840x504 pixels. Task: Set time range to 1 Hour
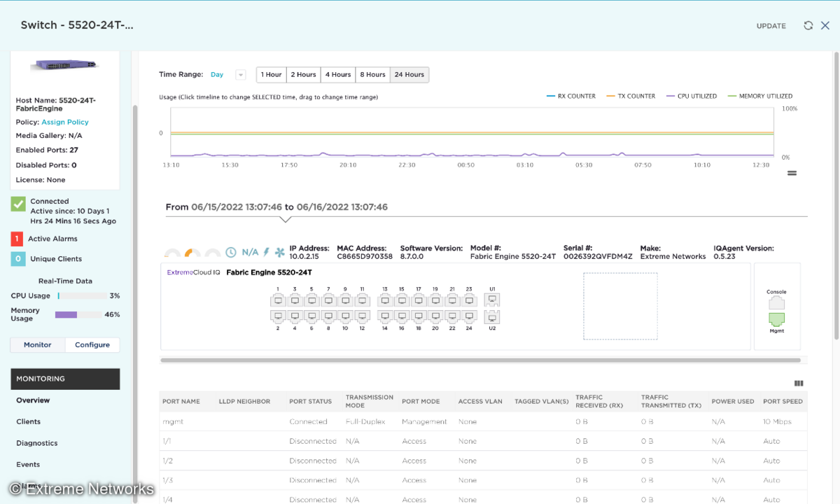pos(271,75)
